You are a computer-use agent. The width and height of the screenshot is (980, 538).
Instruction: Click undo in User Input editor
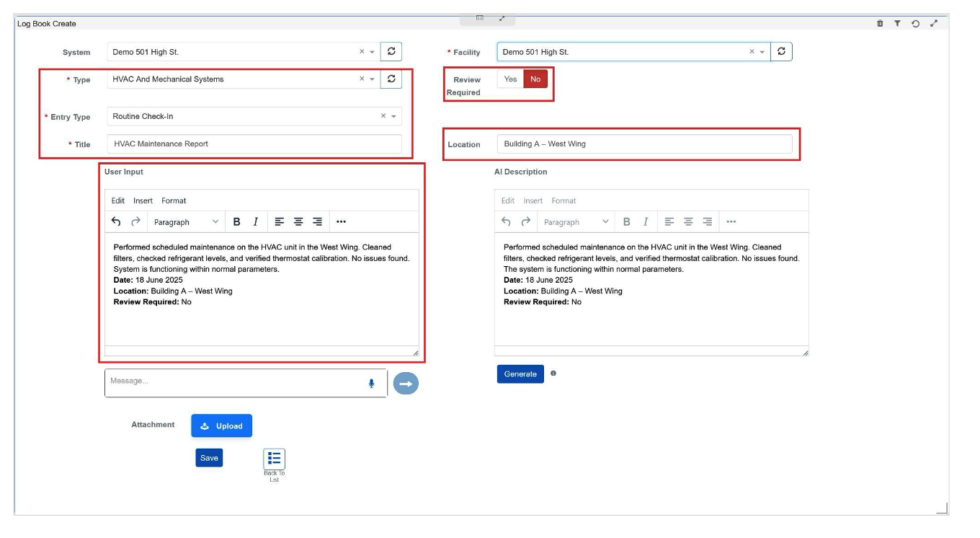coord(117,222)
